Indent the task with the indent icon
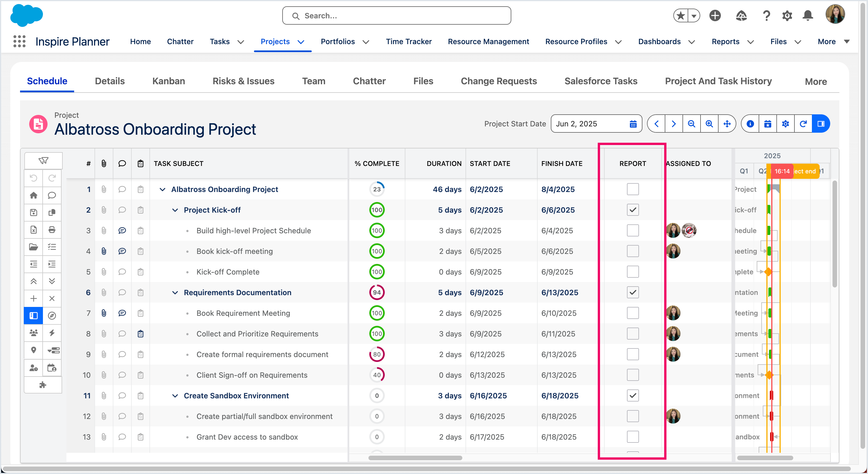This screenshot has width=868, height=474. pos(52,264)
